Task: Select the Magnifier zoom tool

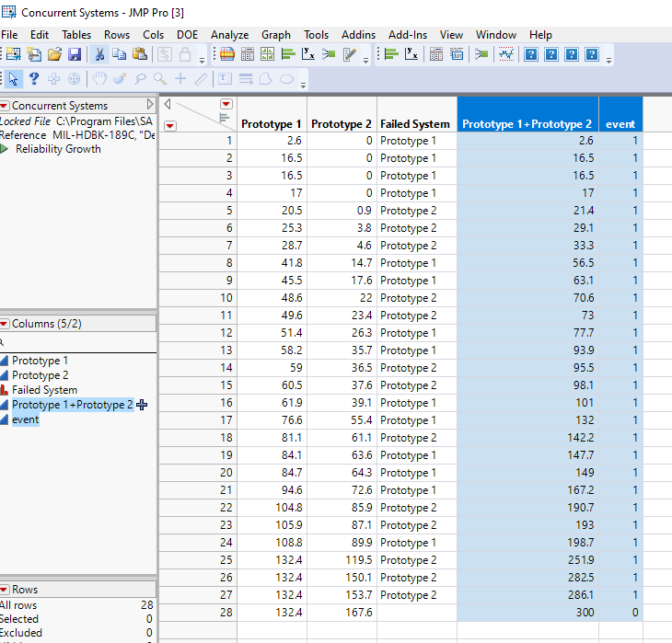Action: [160, 79]
